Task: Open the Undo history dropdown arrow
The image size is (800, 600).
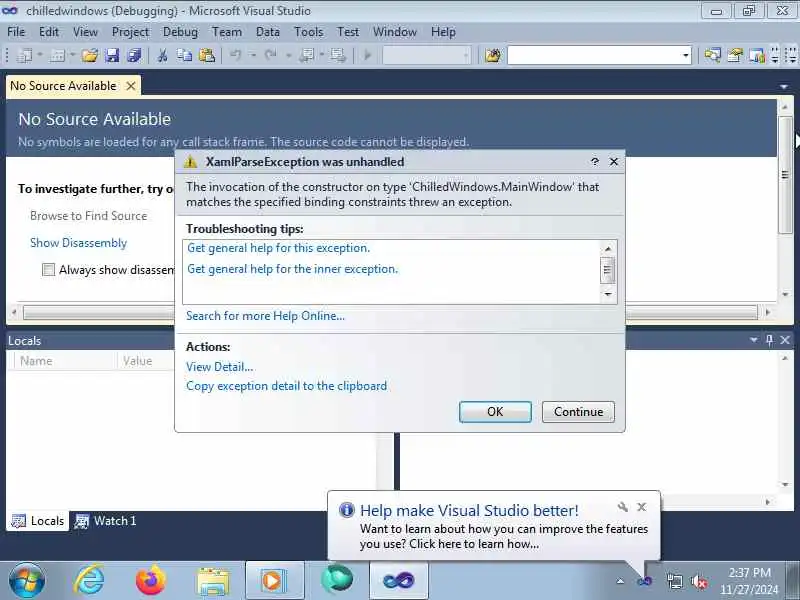Action: 253,55
